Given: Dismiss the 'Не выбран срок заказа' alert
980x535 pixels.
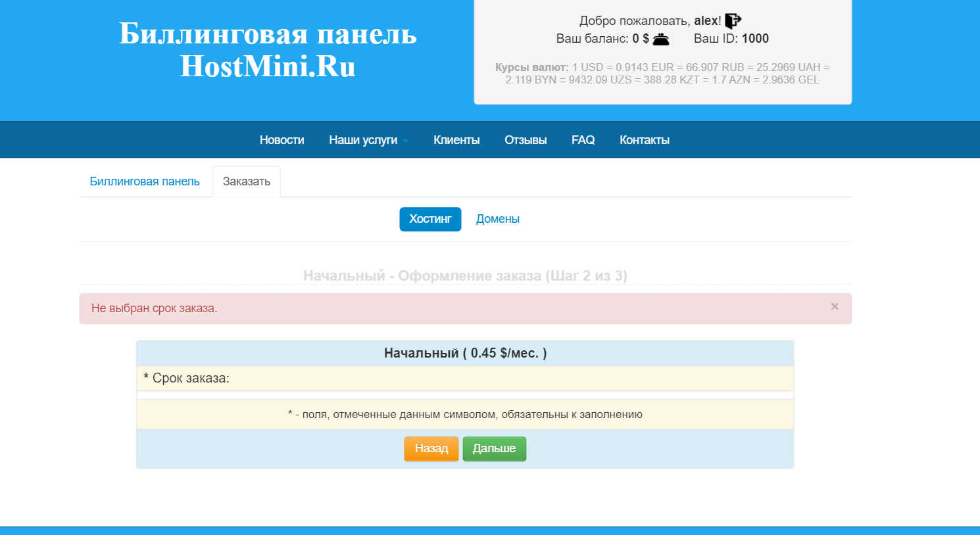Looking at the screenshot, I should pos(834,306).
